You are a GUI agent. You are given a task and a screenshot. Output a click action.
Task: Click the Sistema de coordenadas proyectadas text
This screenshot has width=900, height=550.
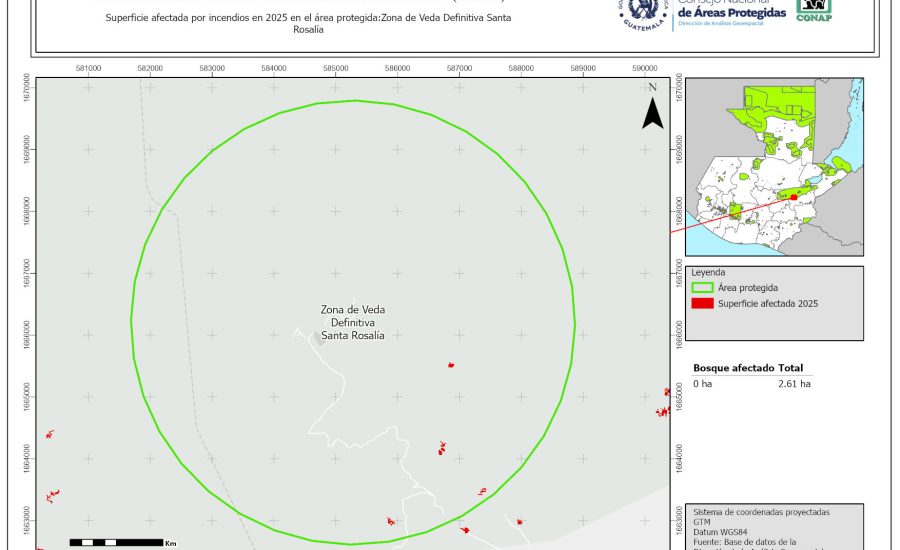[x=760, y=511]
